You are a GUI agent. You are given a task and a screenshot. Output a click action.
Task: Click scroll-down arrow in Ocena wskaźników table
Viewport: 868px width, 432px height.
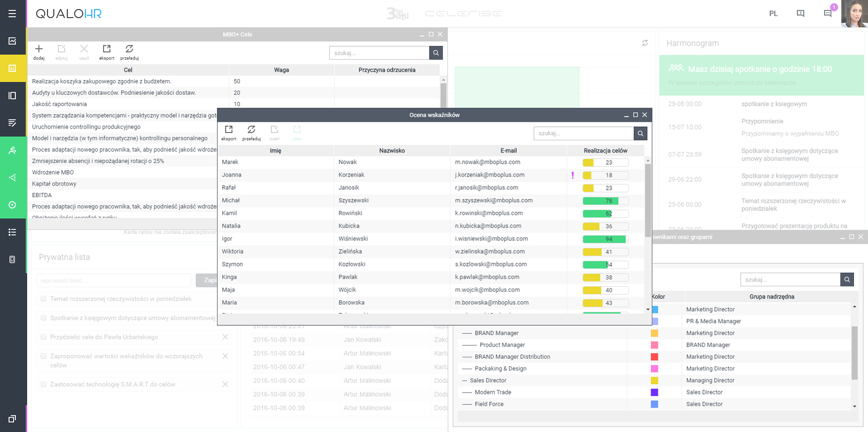pyautogui.click(x=648, y=309)
